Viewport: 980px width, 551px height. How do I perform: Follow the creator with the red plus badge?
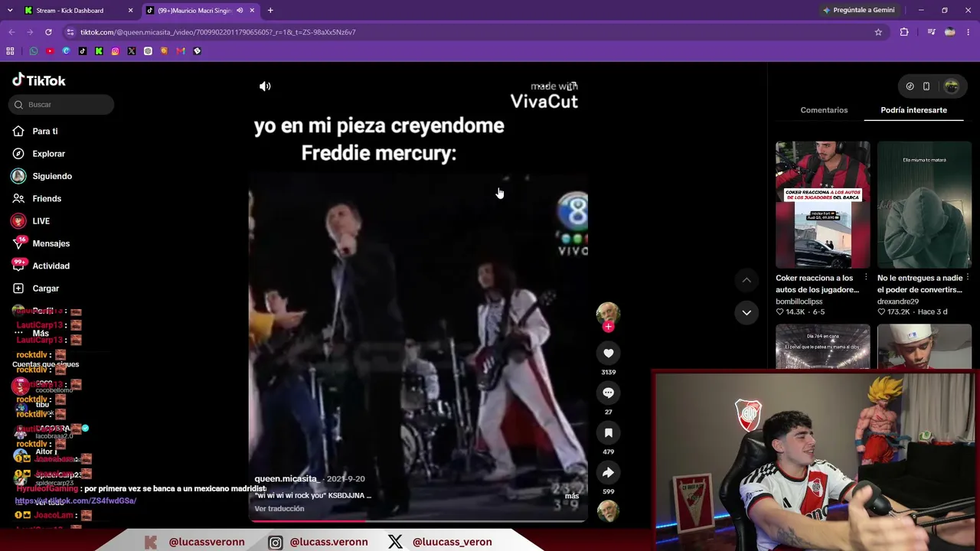coord(608,327)
